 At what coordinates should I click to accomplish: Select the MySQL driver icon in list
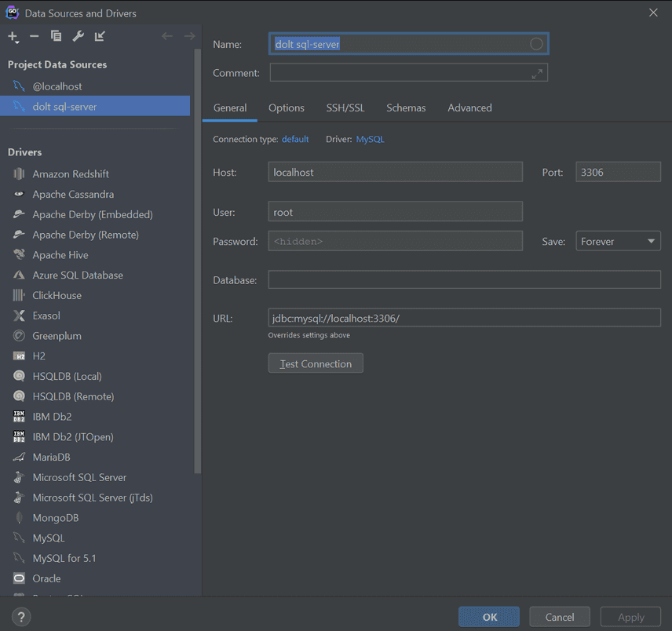19,538
